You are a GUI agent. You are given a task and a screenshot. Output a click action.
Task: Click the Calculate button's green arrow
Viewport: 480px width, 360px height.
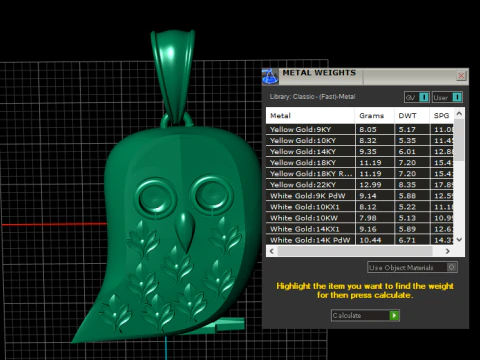[x=394, y=315]
